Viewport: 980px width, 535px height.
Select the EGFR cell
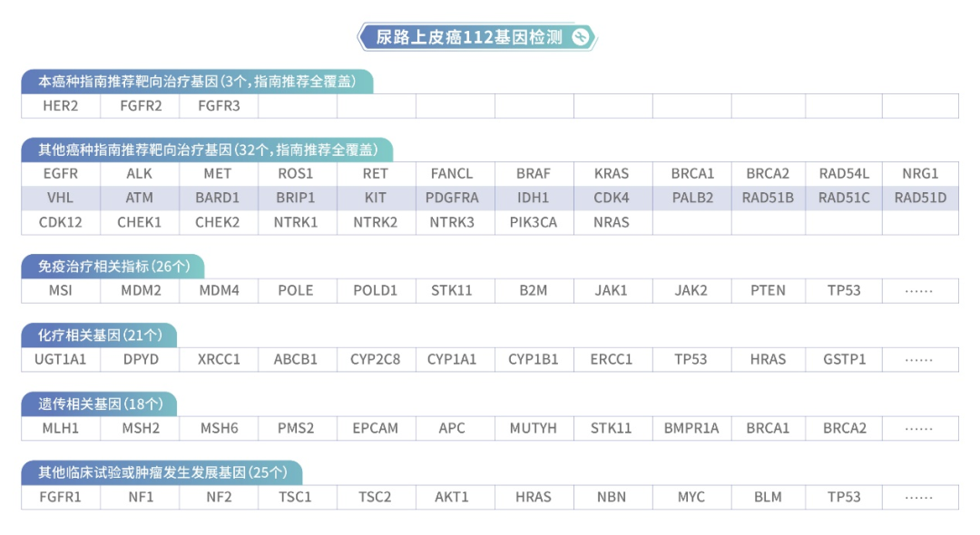61,173
